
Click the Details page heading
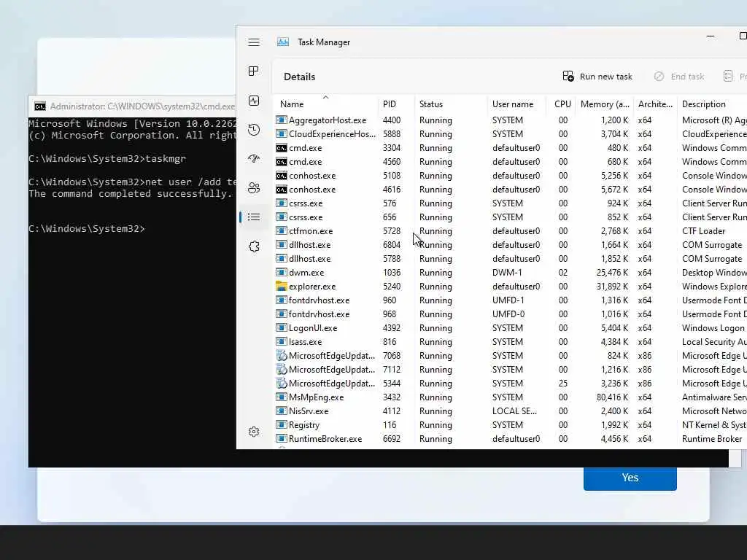point(300,77)
